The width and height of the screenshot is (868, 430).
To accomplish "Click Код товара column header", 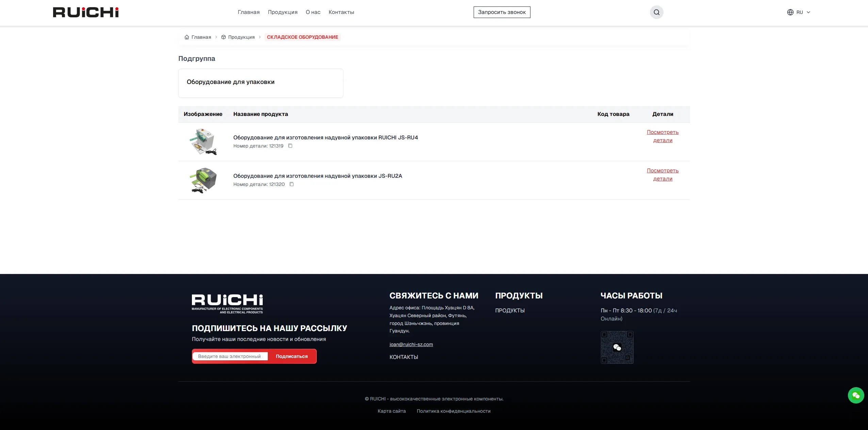I will pos(613,114).
